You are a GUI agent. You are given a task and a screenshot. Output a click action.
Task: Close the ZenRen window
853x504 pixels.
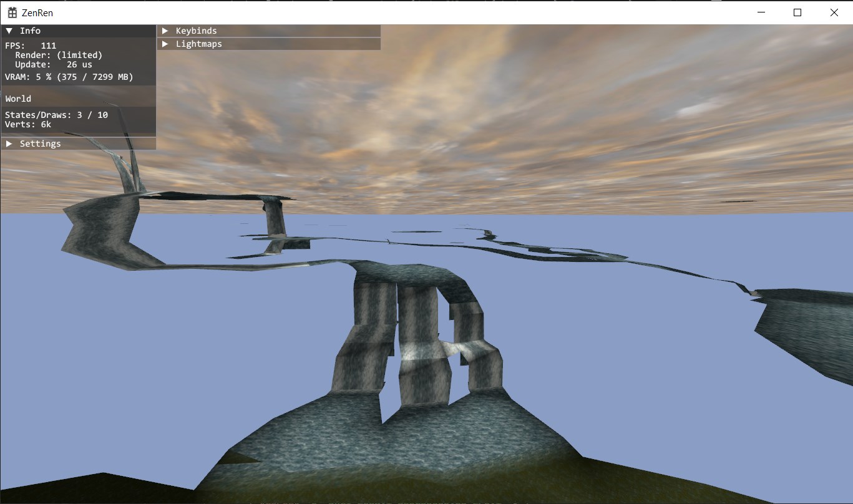(x=834, y=12)
